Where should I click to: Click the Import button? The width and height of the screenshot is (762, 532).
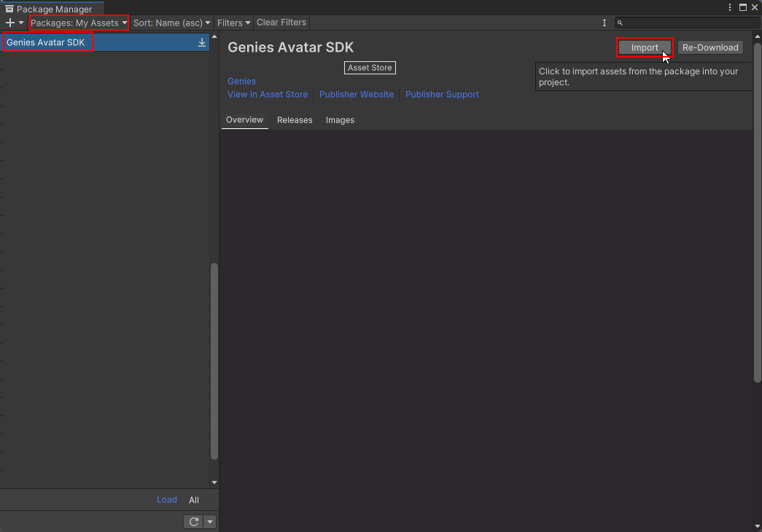[x=645, y=47]
